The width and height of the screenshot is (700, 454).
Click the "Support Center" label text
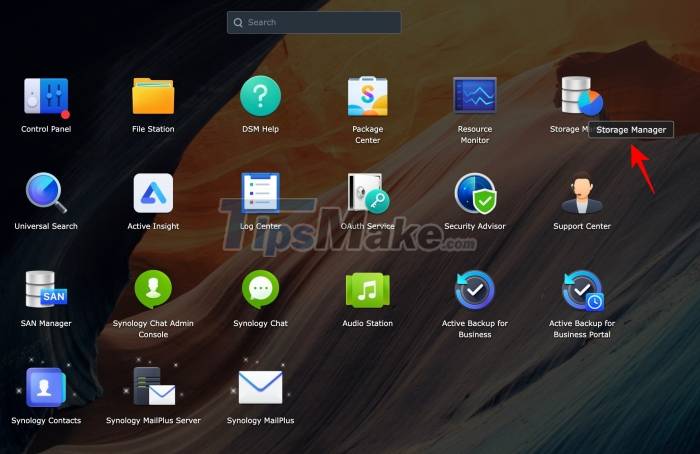tap(582, 226)
